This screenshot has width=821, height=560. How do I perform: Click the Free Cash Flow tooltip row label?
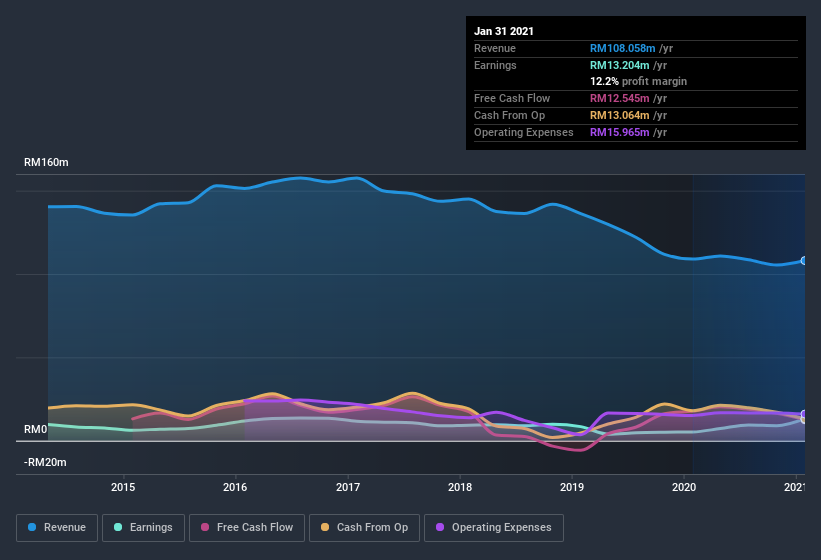click(512, 98)
